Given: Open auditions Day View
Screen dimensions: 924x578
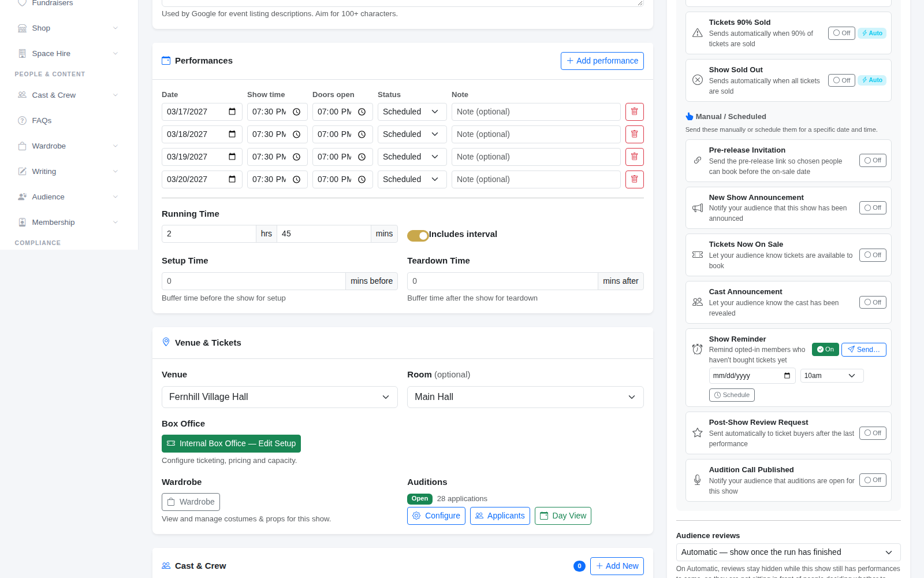Looking at the screenshot, I should coord(563,516).
